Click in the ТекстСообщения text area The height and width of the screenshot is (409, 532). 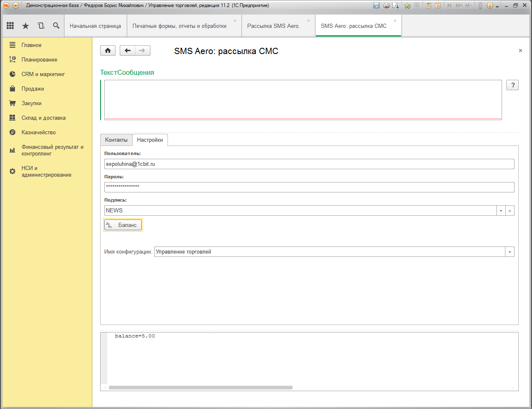click(x=303, y=100)
